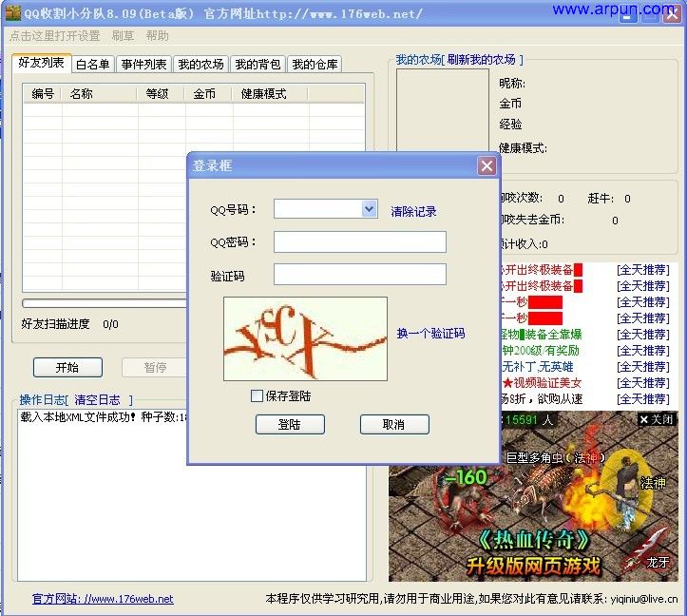687x616 pixels.
Task: Close the game advertisement with 关闭
Action: 657,419
